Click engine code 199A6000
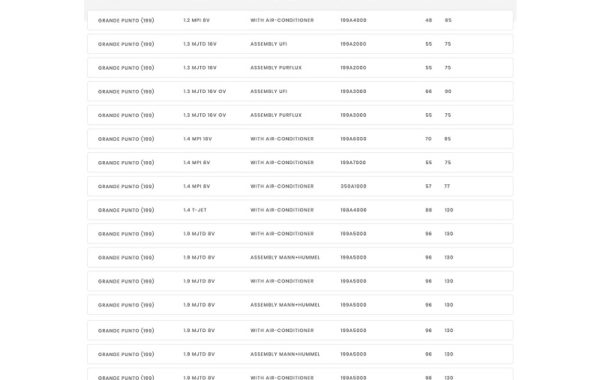This screenshot has height=380, width=600. 353,139
